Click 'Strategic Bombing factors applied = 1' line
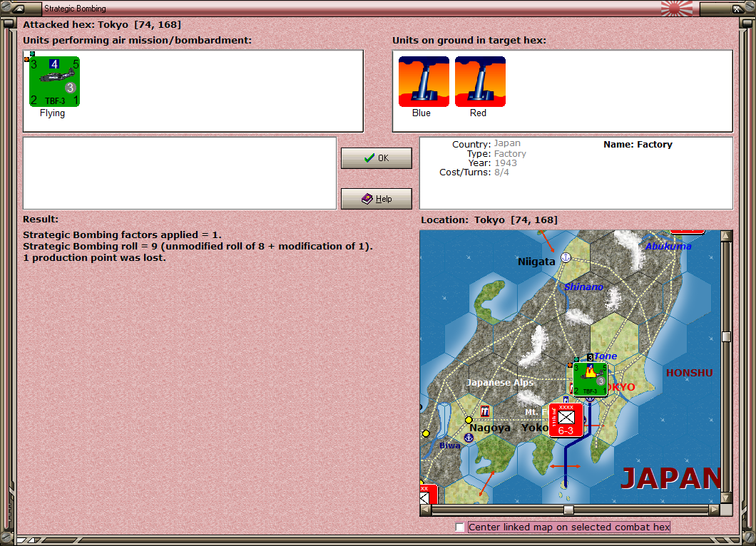 click(x=123, y=235)
